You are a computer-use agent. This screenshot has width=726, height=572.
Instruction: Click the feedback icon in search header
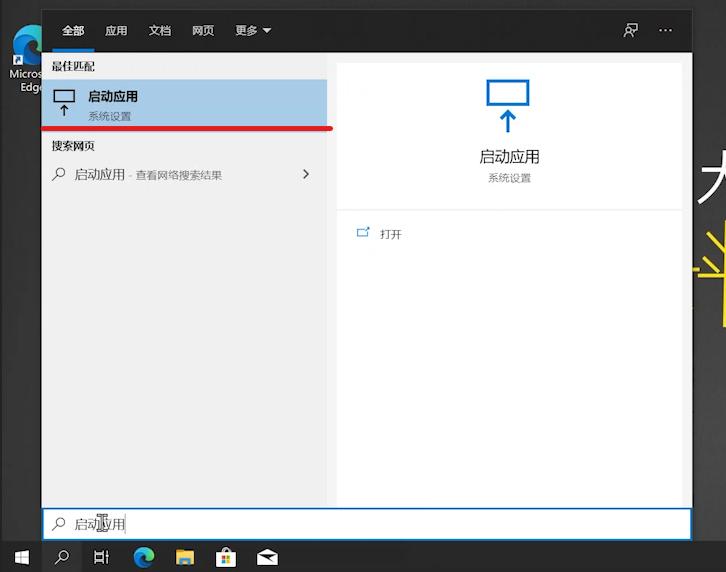point(630,31)
